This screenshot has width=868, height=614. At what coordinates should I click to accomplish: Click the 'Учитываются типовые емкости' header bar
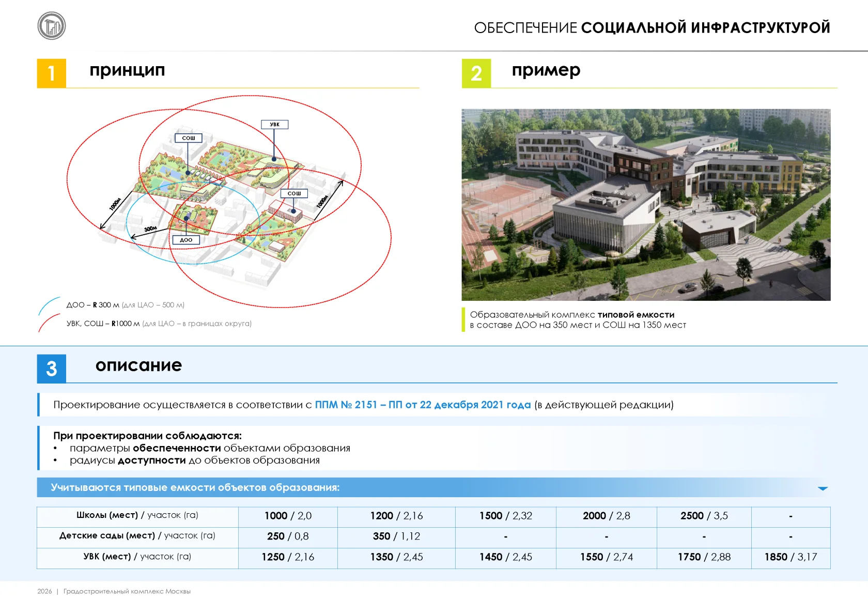tap(434, 487)
